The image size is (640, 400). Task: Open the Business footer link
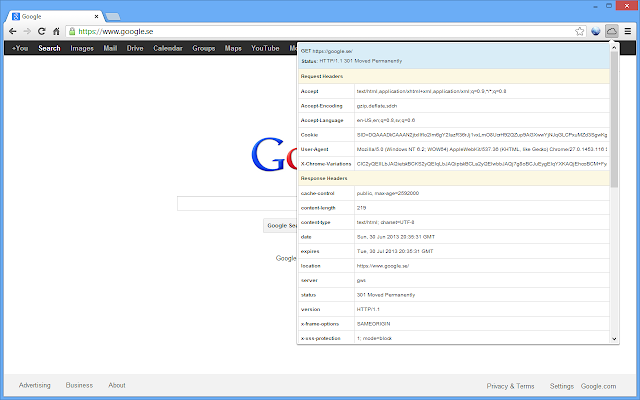click(79, 385)
